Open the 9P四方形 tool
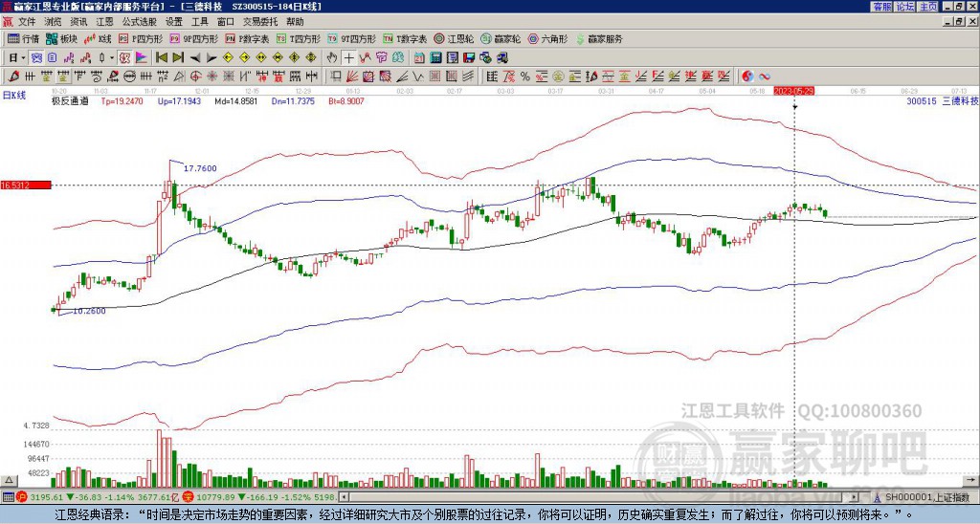 coord(194,38)
